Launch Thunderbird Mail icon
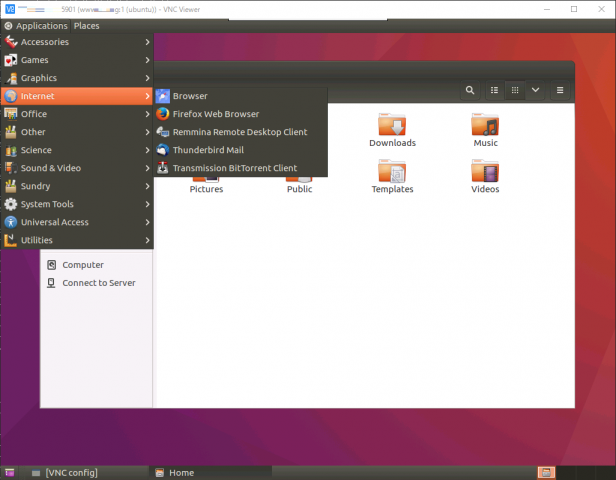The width and height of the screenshot is (616, 480). tap(163, 150)
